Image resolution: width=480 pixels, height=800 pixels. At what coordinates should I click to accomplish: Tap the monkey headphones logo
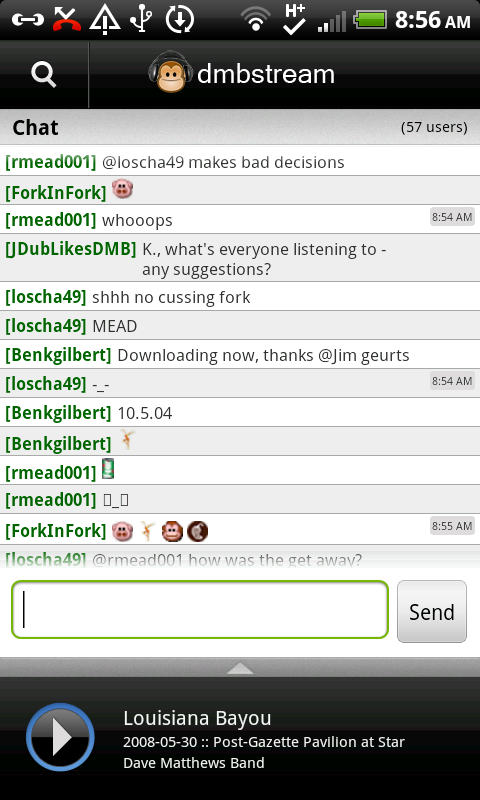[171, 72]
